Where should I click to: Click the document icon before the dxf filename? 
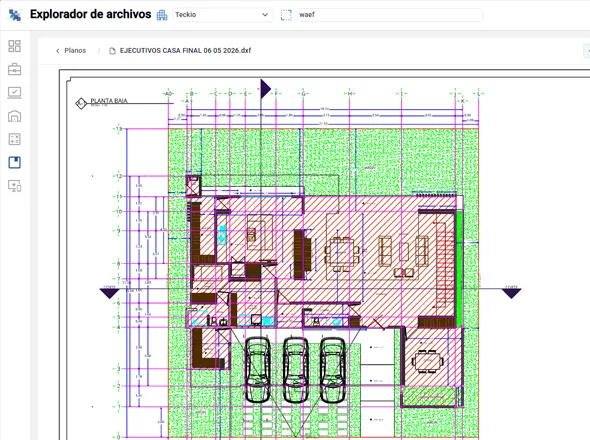coord(112,51)
